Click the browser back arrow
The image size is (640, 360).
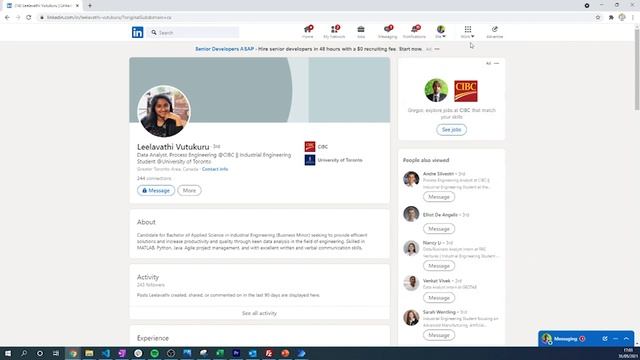[7, 18]
